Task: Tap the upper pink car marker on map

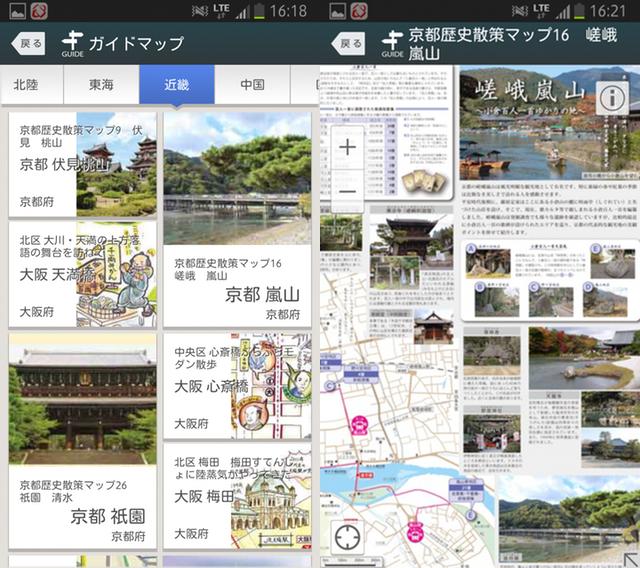Action: click(359, 426)
